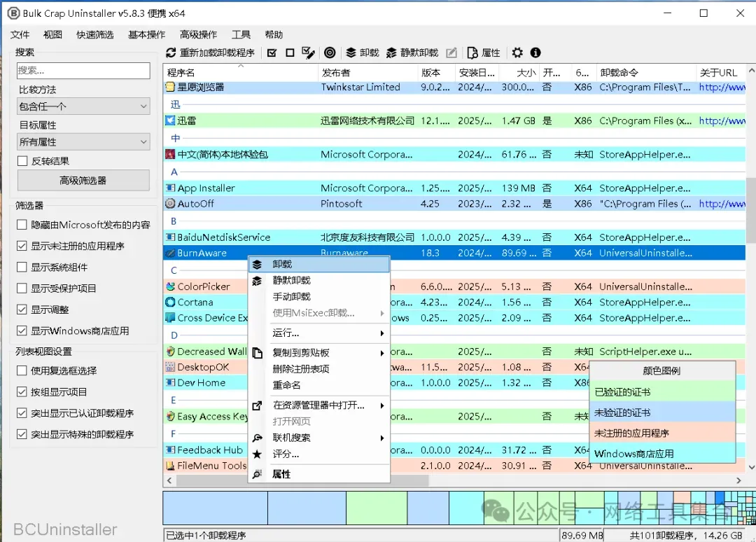Sort list by the 大小 column header
Image resolution: width=756 pixels, height=542 pixels.
pos(519,72)
